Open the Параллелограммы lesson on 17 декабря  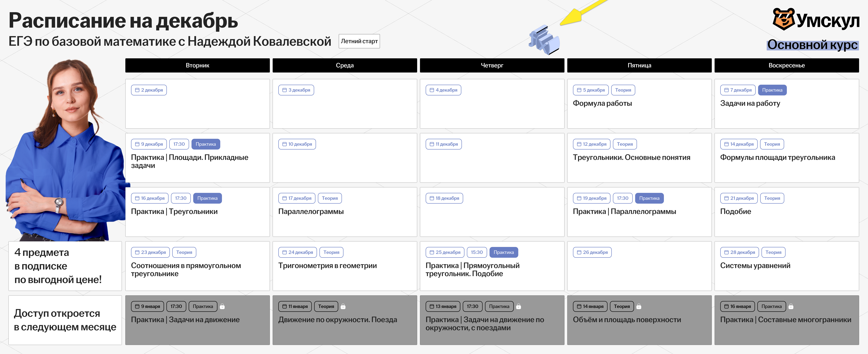pyautogui.click(x=311, y=212)
